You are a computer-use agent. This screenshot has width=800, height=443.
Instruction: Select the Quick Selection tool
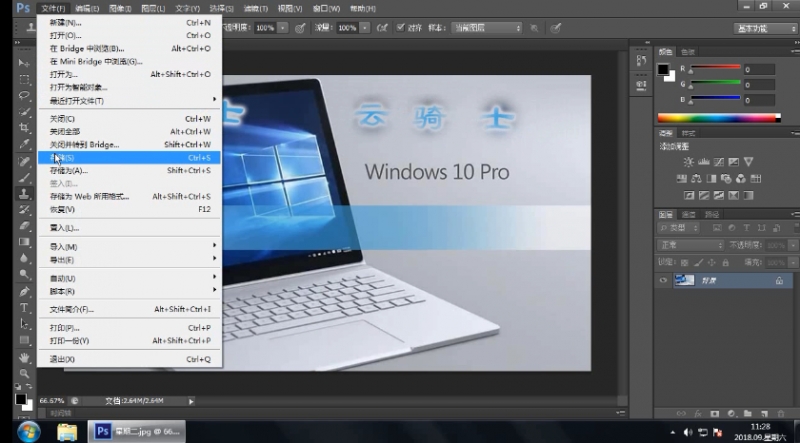[x=24, y=112]
